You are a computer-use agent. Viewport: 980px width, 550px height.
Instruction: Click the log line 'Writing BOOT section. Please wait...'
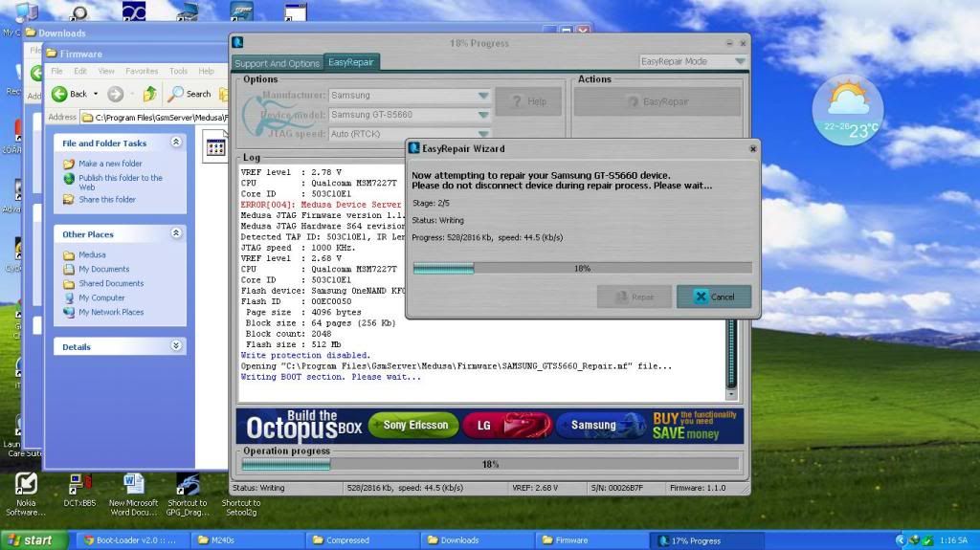click(x=330, y=377)
